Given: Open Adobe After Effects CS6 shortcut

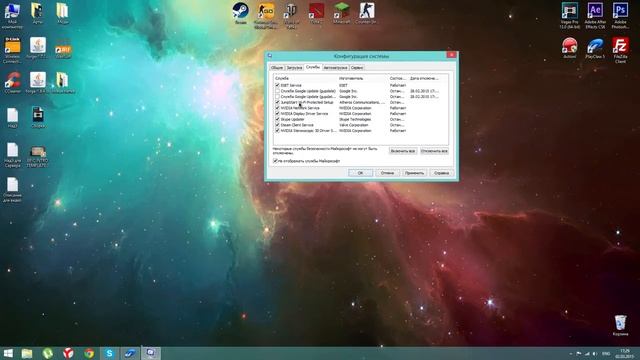Looking at the screenshot, I should coord(595,15).
